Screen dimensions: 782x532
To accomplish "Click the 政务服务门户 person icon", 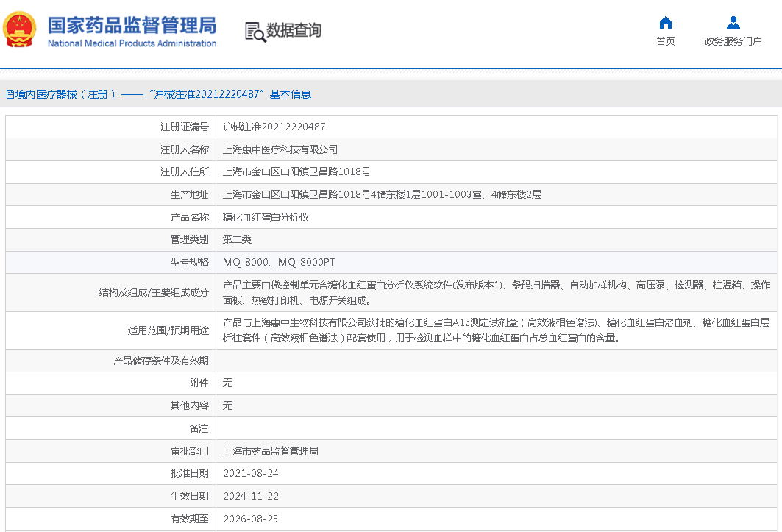I will point(733,23).
